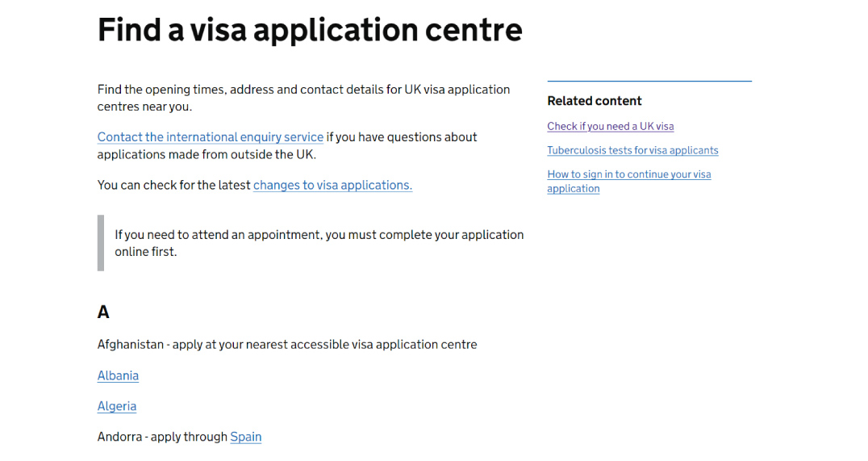Select the Algeria country link
The height and width of the screenshot is (461, 868).
coord(117,406)
